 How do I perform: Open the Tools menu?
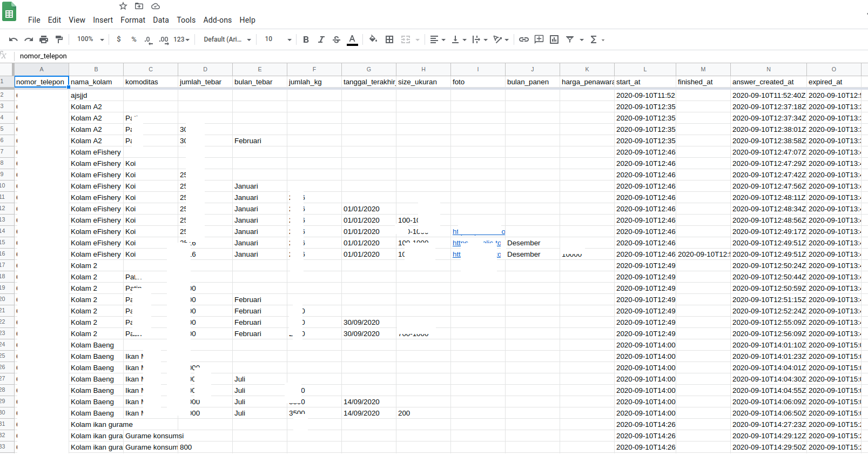pos(186,20)
